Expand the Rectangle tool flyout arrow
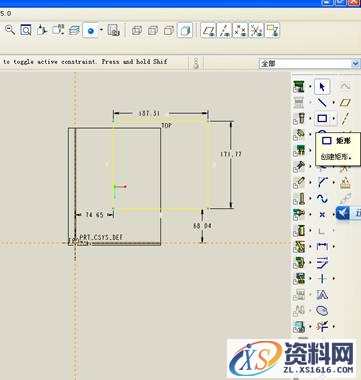 point(334,118)
